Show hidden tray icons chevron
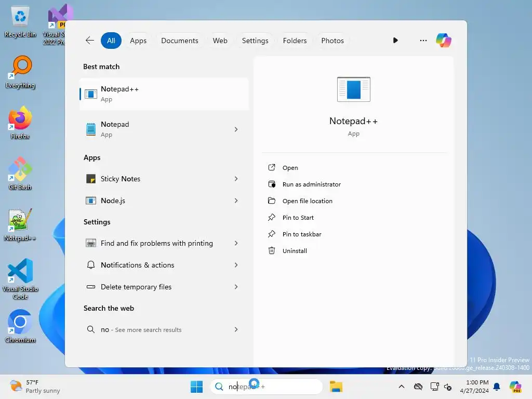532x399 pixels. [402, 387]
